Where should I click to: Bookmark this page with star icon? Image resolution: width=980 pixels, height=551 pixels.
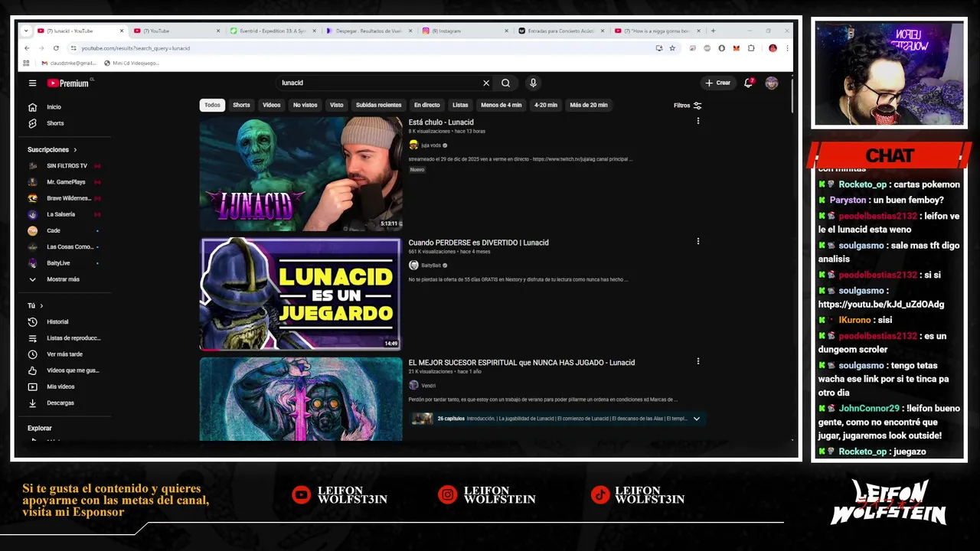point(672,48)
